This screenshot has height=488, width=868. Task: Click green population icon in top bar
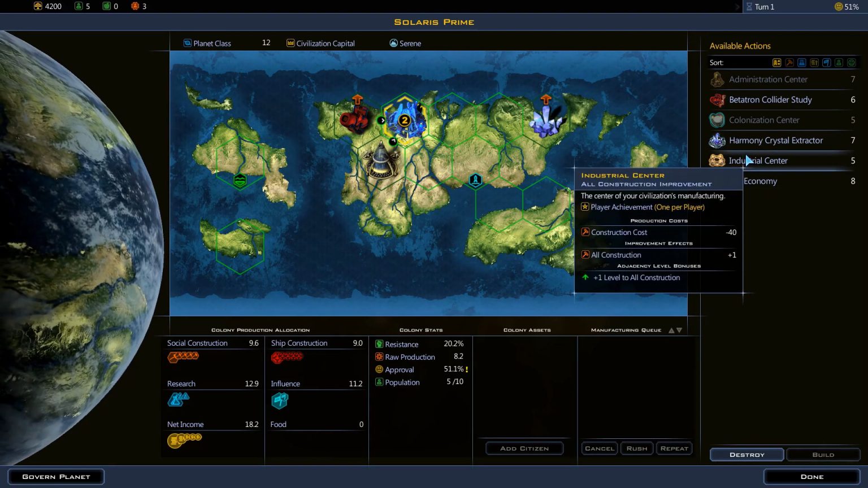click(78, 6)
